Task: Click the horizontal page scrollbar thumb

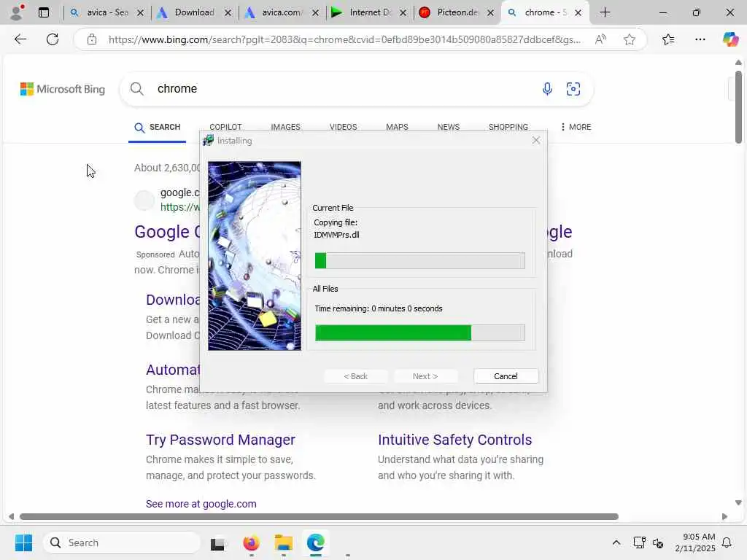Action: [x=320, y=517]
